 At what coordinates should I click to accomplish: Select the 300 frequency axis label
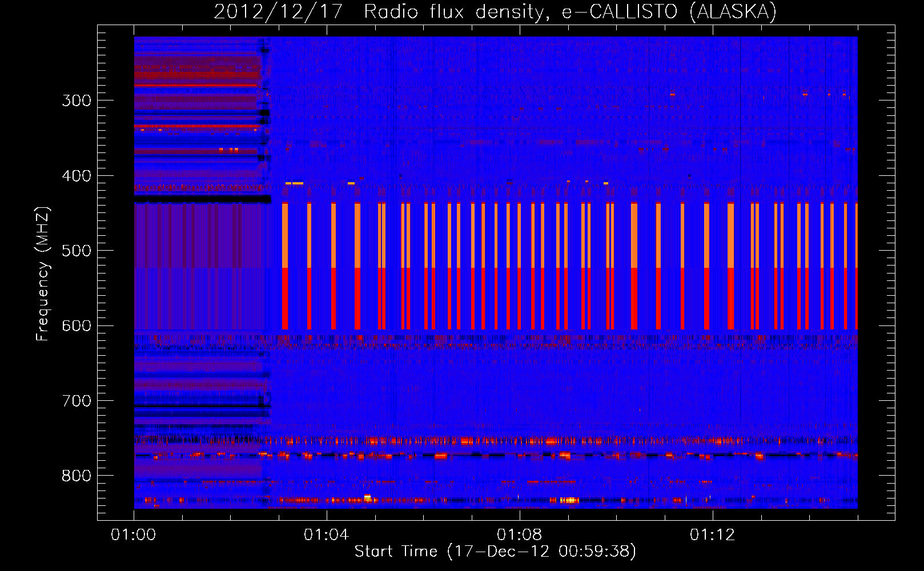click(x=77, y=100)
